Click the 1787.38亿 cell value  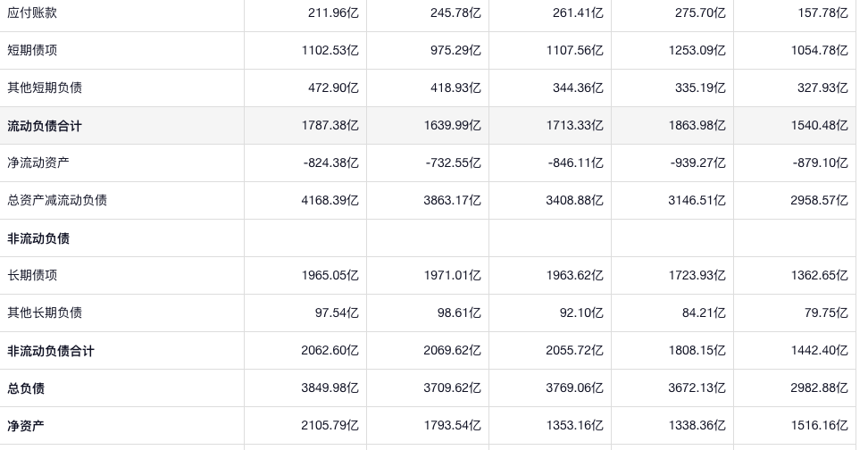tap(330, 126)
